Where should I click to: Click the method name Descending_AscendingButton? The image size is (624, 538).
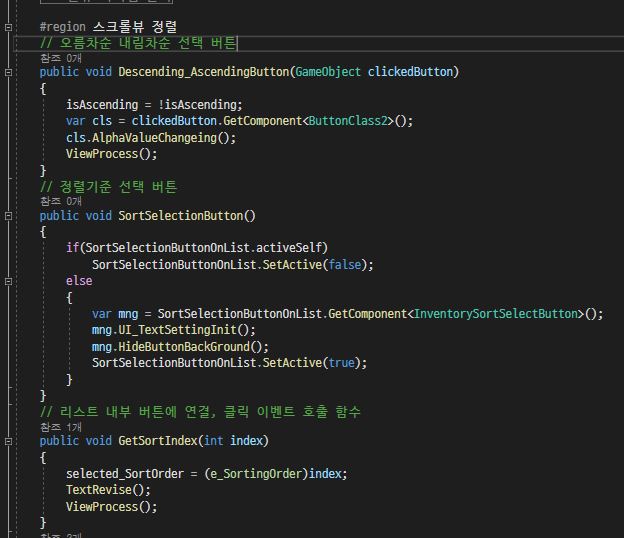(204, 72)
